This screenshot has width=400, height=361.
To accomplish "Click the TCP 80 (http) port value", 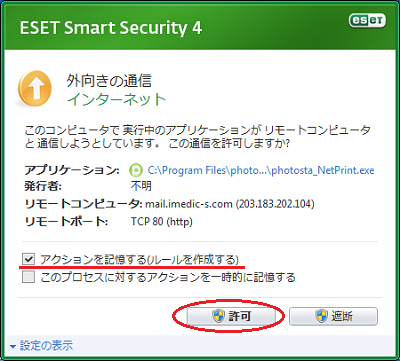I will click(x=162, y=221).
